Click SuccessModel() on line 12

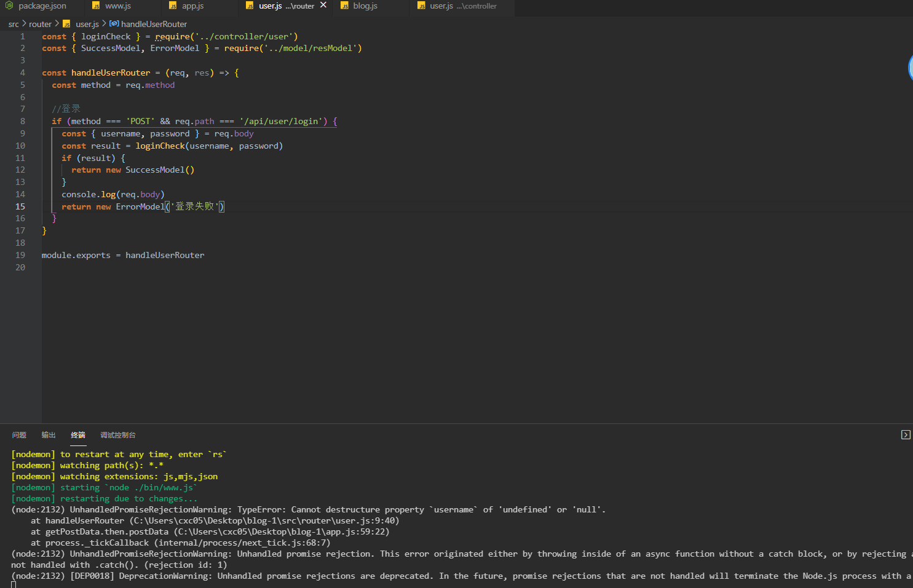click(160, 170)
